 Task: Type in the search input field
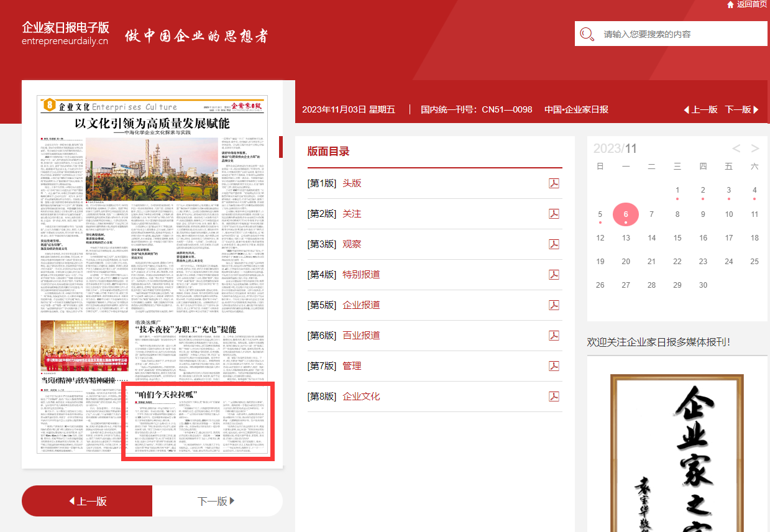[x=681, y=35]
